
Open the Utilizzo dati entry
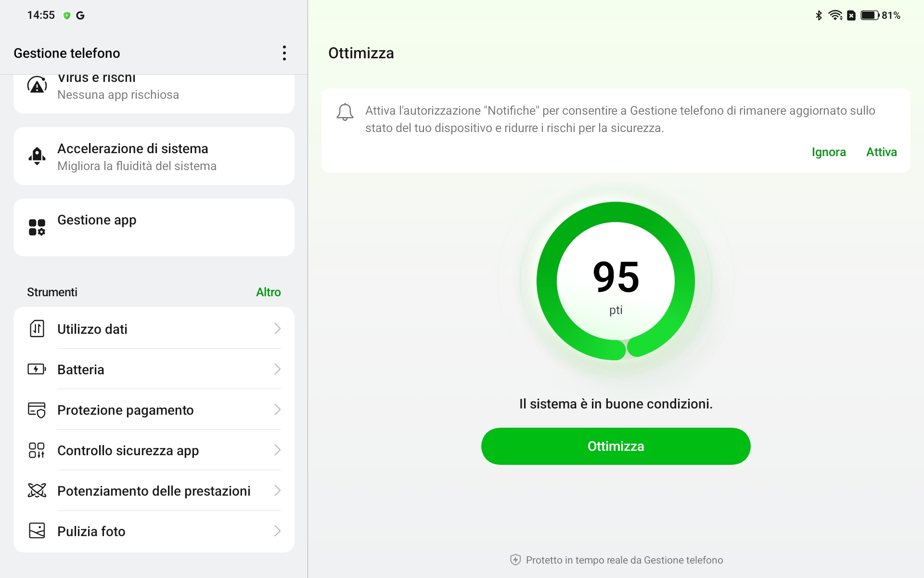[154, 328]
